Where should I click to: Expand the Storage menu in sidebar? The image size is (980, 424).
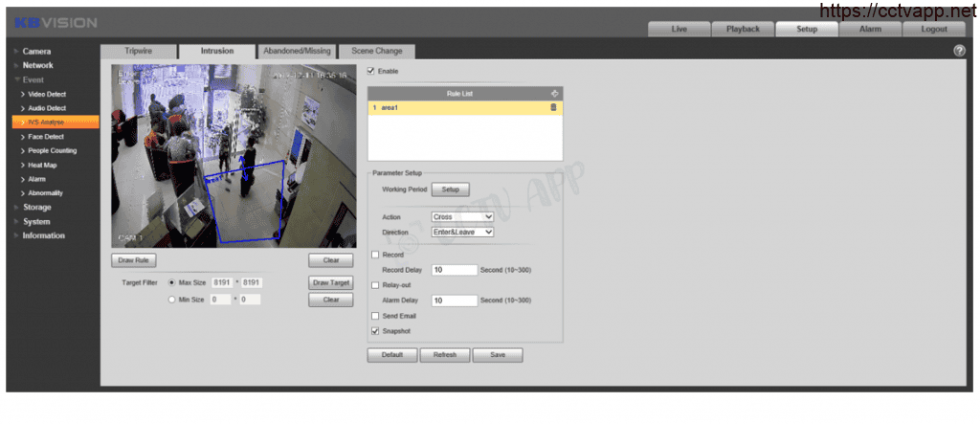[x=36, y=207]
